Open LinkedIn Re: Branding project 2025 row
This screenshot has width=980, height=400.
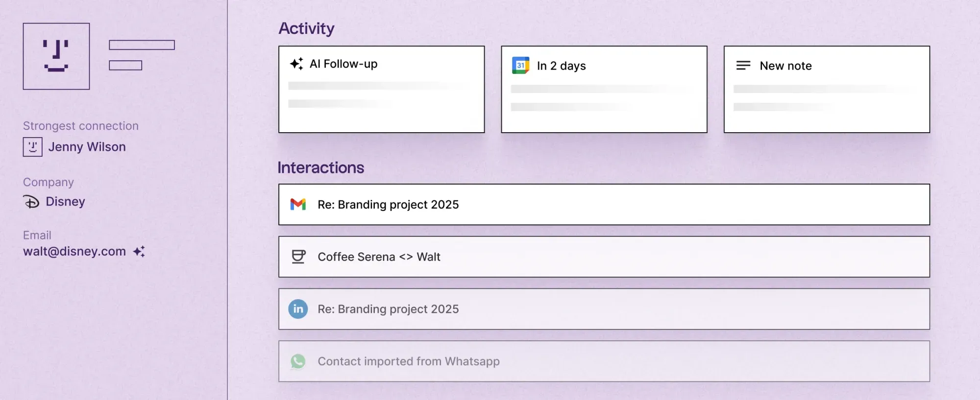pyautogui.click(x=604, y=309)
